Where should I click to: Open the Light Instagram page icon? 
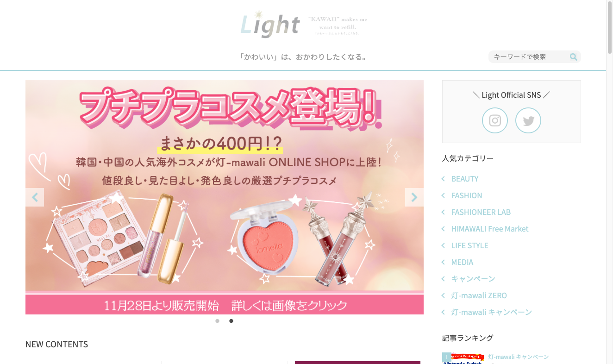coord(495,120)
